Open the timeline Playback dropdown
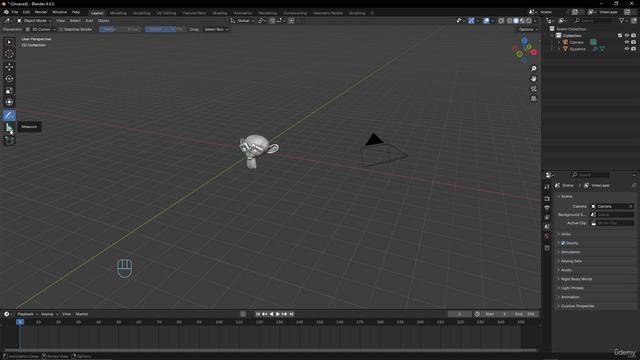 [27, 314]
